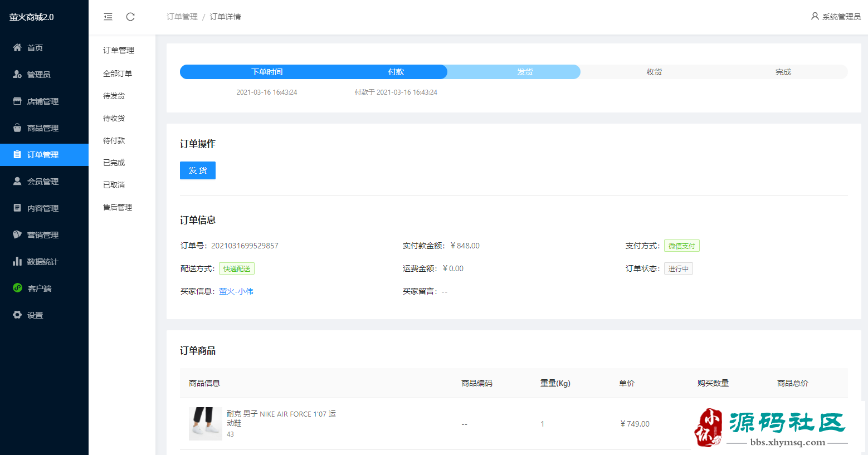Click the green mini-program icon beside 客户端
Screen dimensions: 868x455
pos(17,288)
